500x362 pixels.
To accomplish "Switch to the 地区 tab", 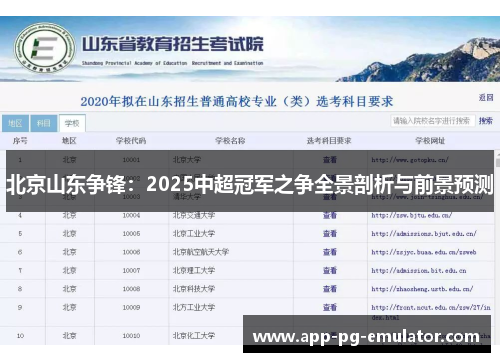I will tap(15, 123).
